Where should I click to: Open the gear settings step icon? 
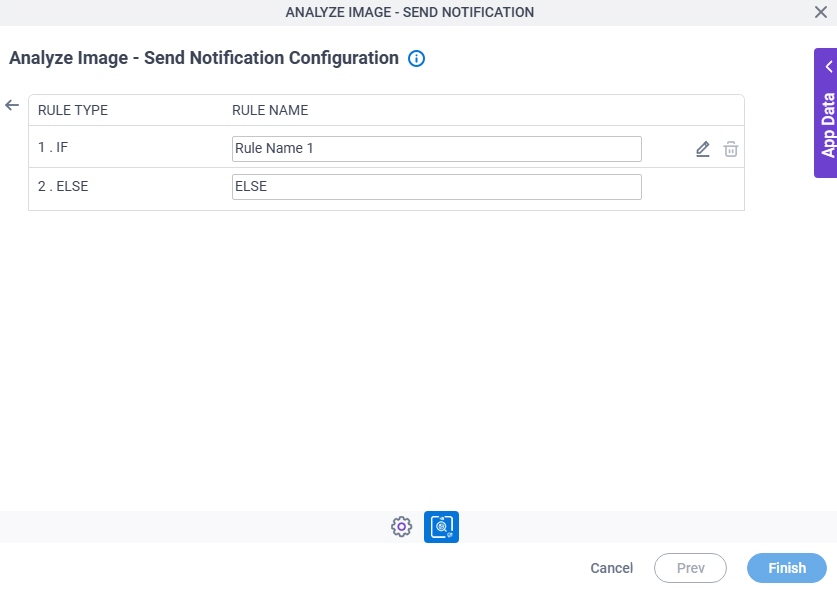pyautogui.click(x=401, y=527)
